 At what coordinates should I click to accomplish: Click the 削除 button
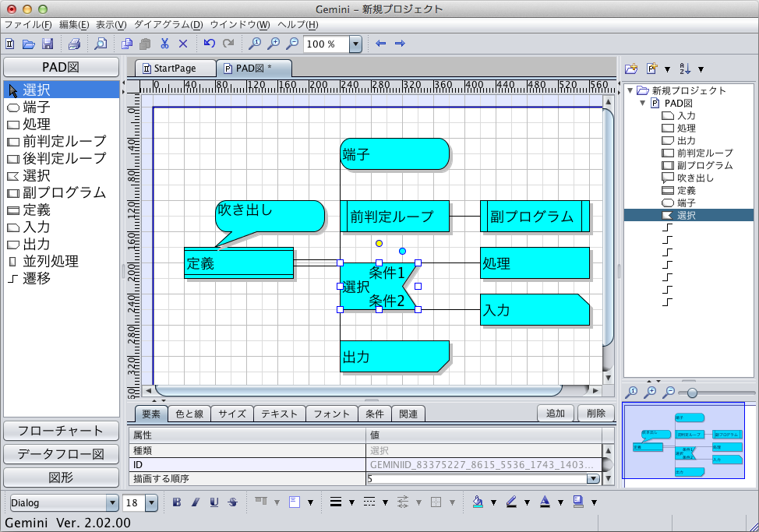click(x=596, y=414)
